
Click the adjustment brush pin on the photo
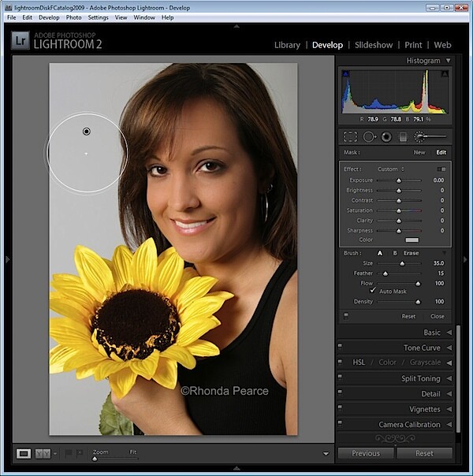coord(87,132)
